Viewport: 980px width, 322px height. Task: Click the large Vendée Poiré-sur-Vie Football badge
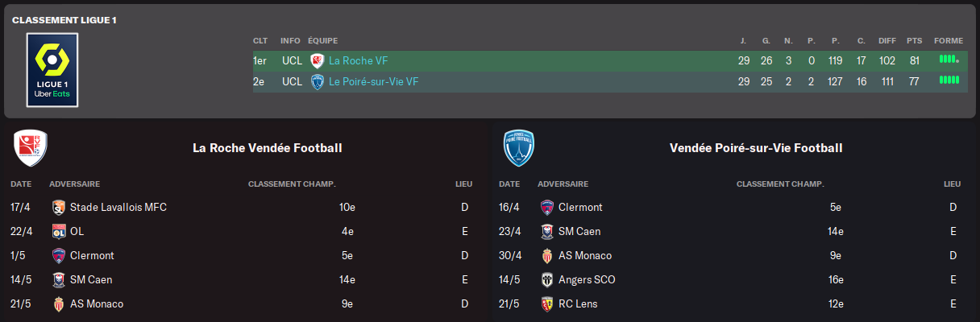[x=518, y=147]
